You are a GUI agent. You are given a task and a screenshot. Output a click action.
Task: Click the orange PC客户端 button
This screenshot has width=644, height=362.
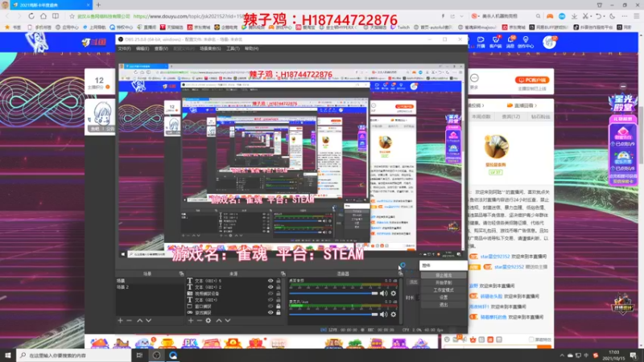tap(532, 80)
